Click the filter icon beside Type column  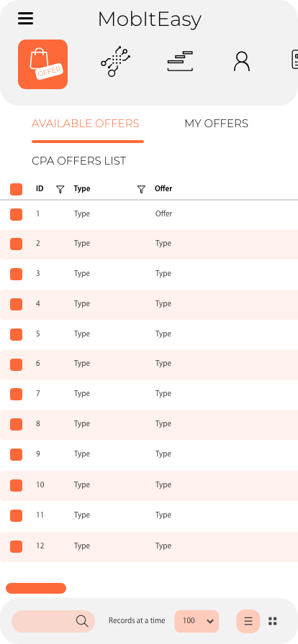click(x=141, y=189)
